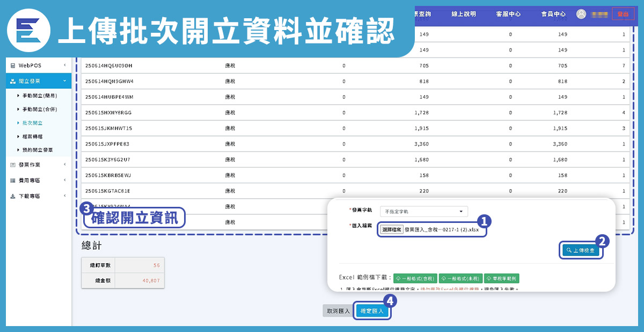Select 批次開立 in the sidebar

click(32, 123)
